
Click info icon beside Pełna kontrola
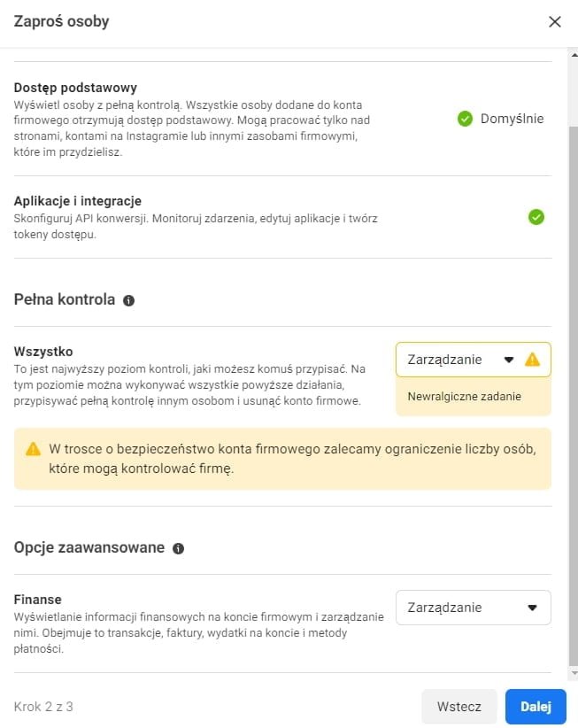pos(128,300)
